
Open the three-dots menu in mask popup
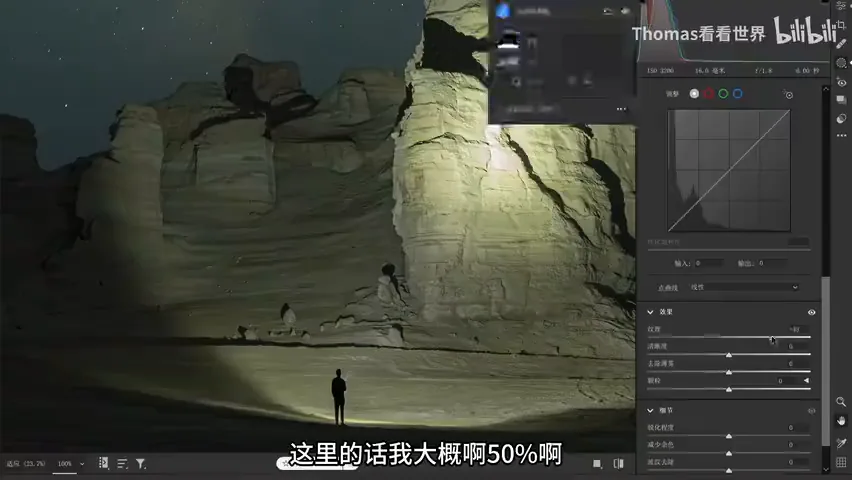coord(622,109)
